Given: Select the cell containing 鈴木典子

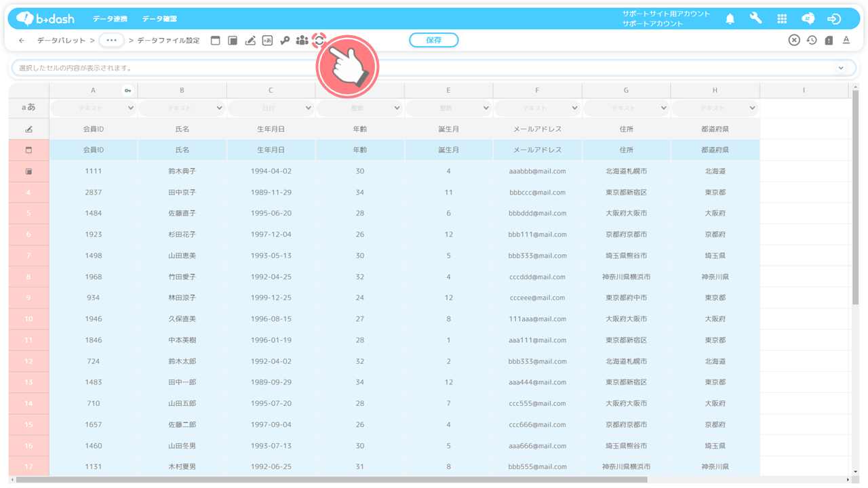Looking at the screenshot, I should click(x=182, y=171).
